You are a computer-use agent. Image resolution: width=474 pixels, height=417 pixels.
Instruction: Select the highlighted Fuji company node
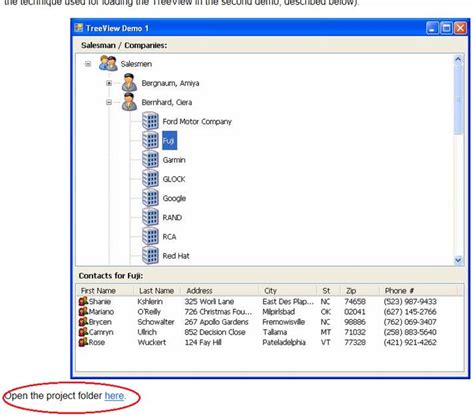[169, 141]
